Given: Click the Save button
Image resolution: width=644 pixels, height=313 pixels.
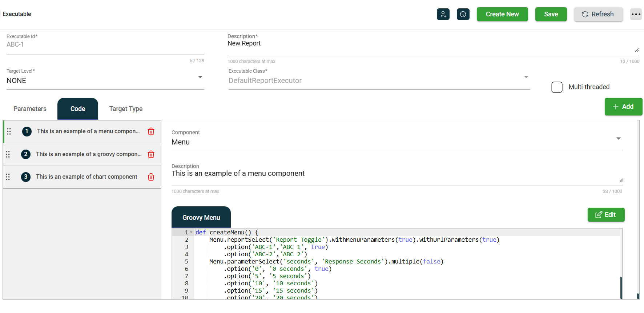Looking at the screenshot, I should [x=551, y=14].
